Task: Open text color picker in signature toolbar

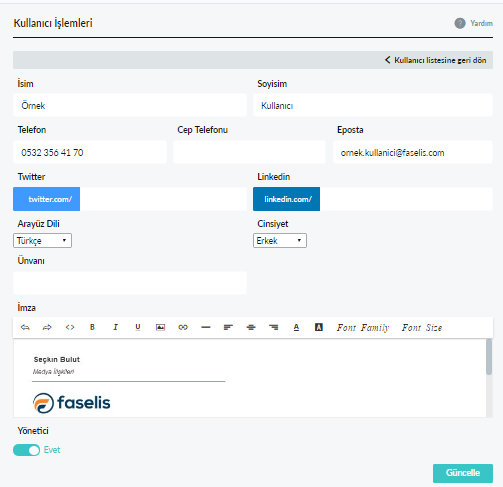Action: (296, 327)
